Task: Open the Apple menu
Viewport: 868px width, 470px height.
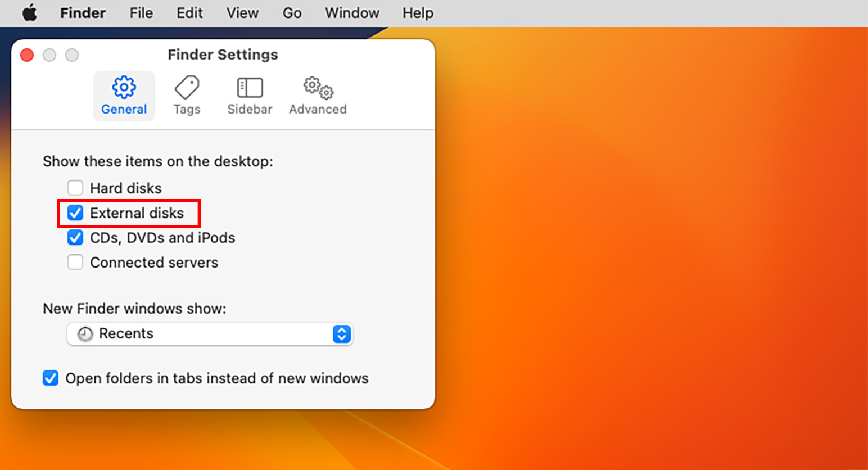Action: click(x=30, y=12)
